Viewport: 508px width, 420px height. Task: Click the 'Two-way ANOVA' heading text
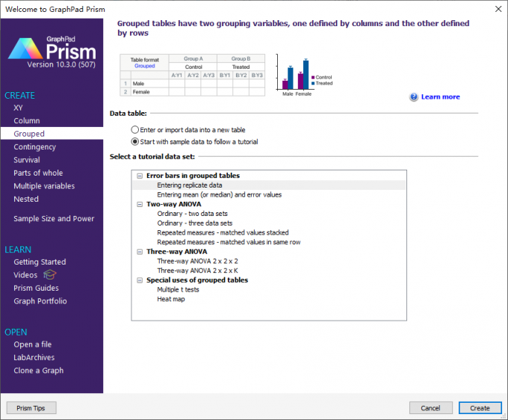(x=173, y=205)
